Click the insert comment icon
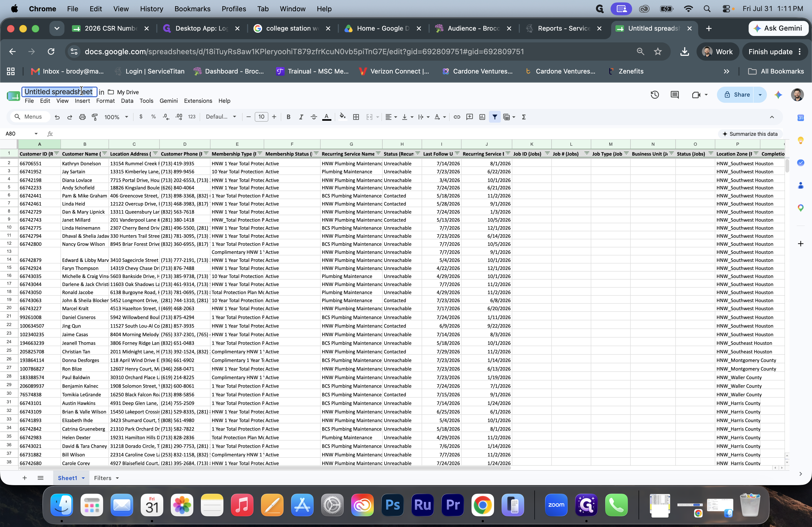This screenshot has width=812, height=527. 469,117
